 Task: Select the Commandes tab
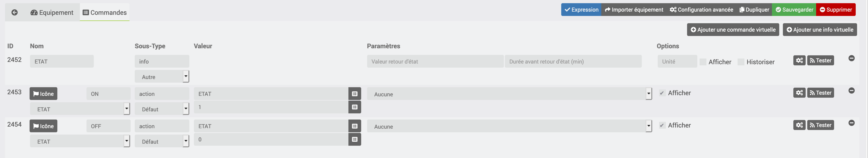(x=105, y=13)
